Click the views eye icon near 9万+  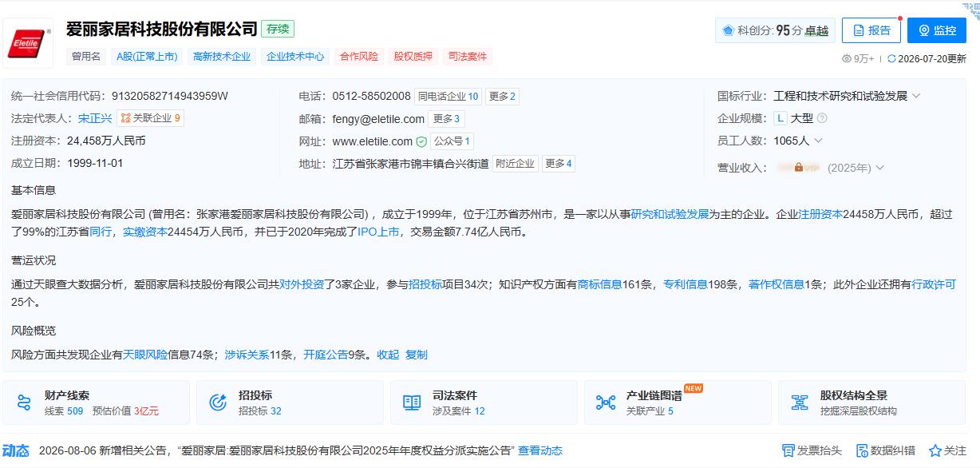847,58
